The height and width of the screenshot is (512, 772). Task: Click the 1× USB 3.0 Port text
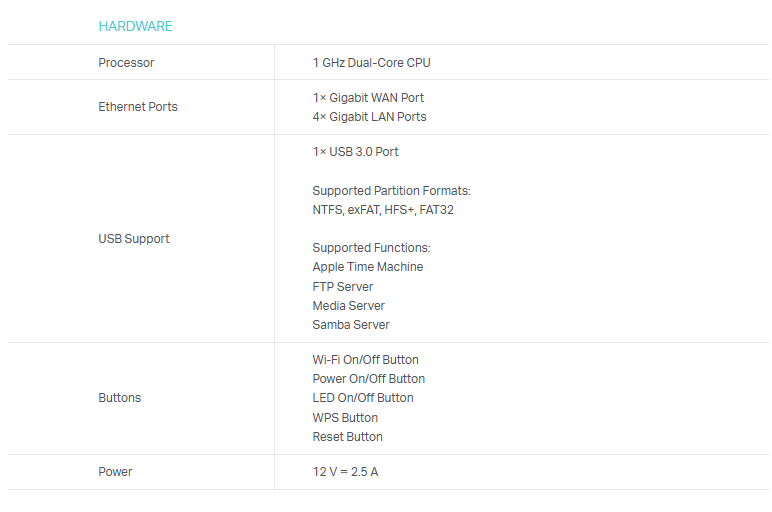click(355, 152)
